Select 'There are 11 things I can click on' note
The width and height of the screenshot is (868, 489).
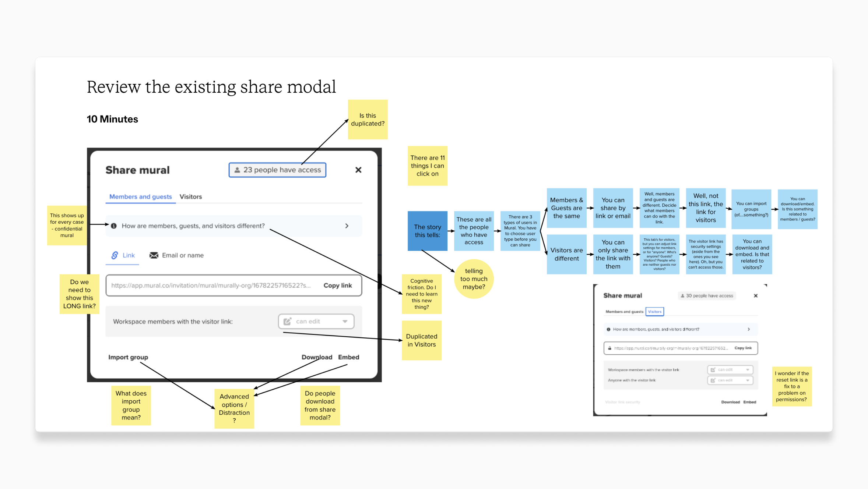[427, 166]
